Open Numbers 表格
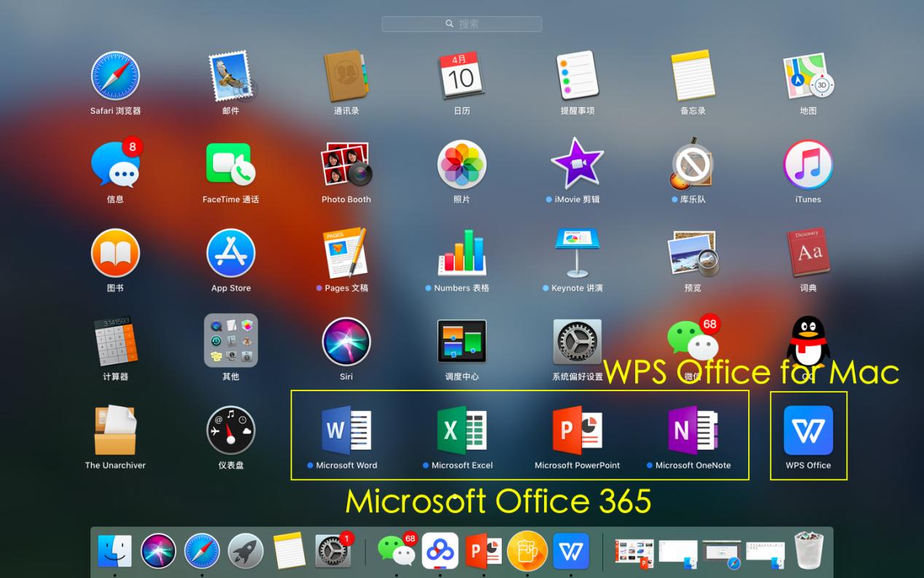Image resolution: width=924 pixels, height=578 pixels. pyautogui.click(x=462, y=253)
